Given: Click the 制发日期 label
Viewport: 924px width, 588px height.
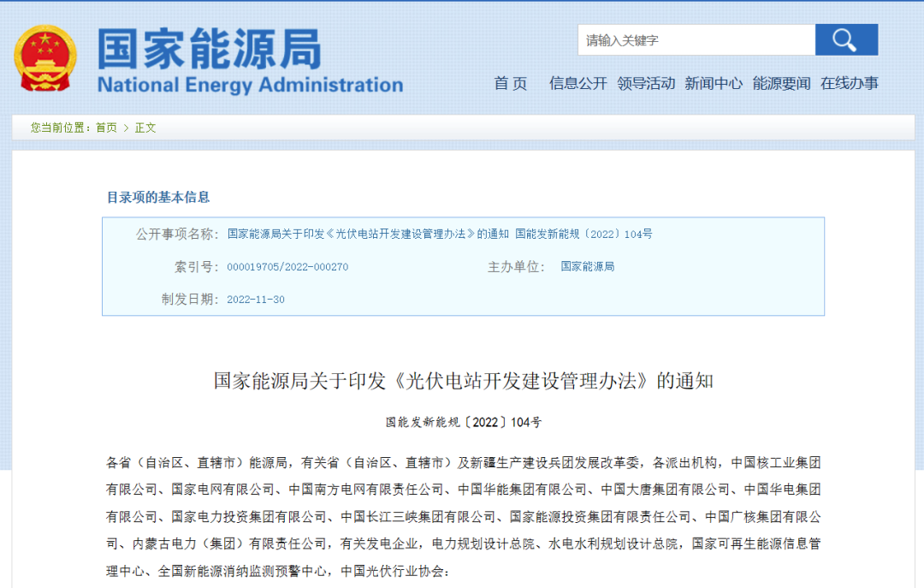Looking at the screenshot, I should click(x=190, y=300).
